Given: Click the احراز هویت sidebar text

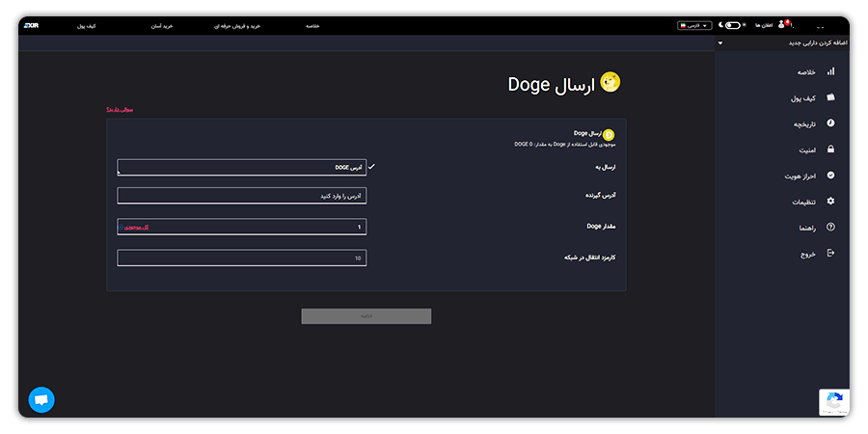Looking at the screenshot, I should click(800, 176).
